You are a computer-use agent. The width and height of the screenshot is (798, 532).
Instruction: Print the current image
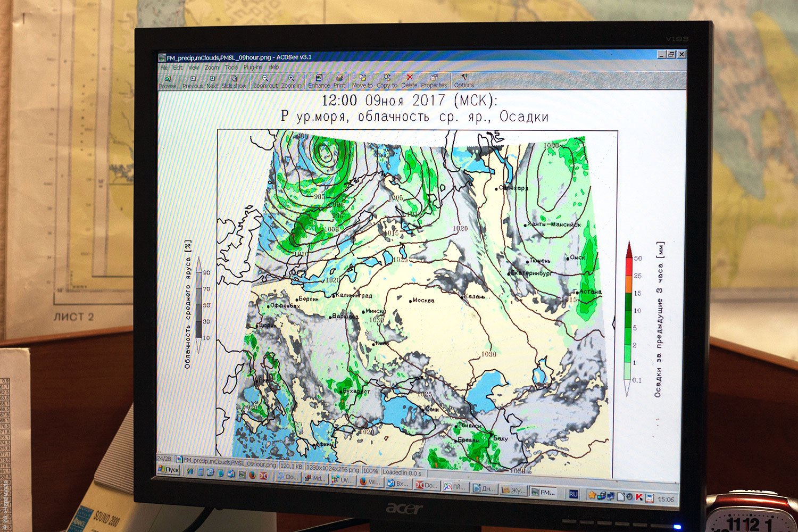pos(339,81)
